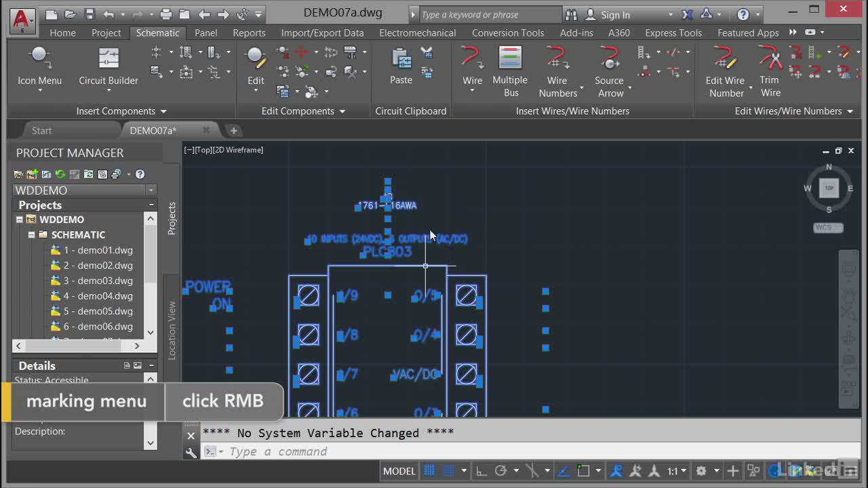Viewport: 868px width, 488px height.
Task: Switch to the Project ribbon tab
Action: coord(106,33)
